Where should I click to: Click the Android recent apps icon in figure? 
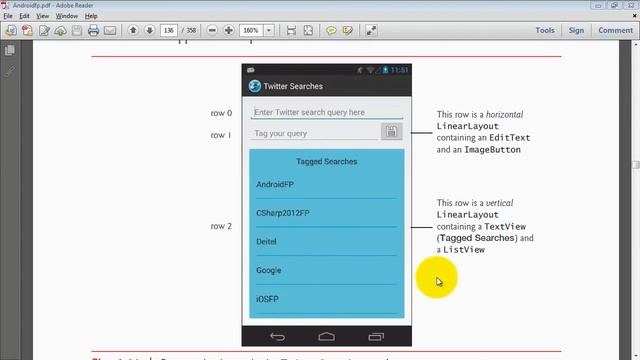coord(376,337)
